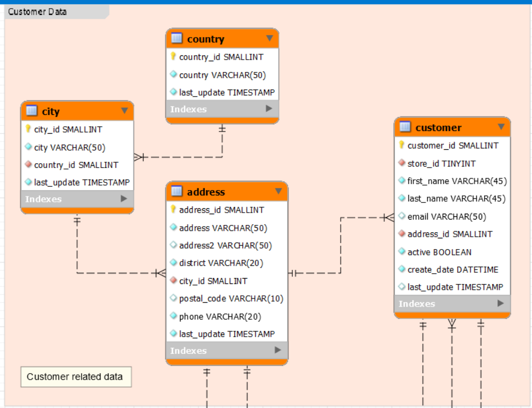The width and height of the screenshot is (532, 408).
Task: Select the city table title
Action: (51, 112)
